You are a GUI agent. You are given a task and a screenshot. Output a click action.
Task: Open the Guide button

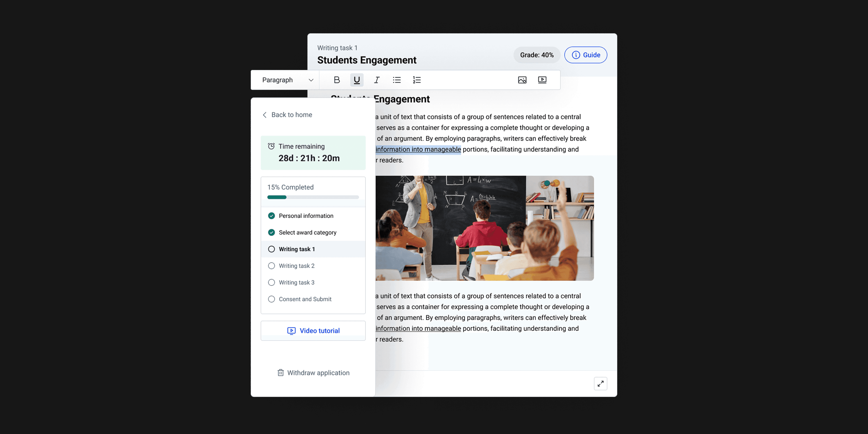586,55
